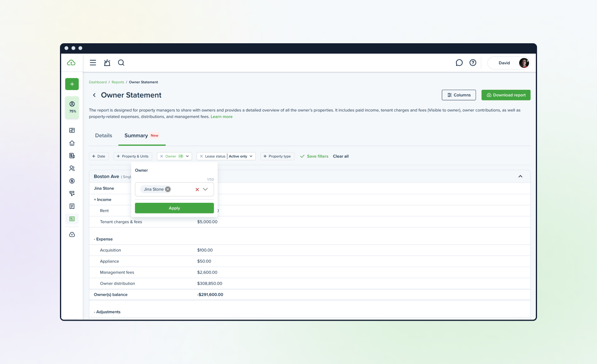Click the help question mark icon
The image size is (597, 364).
[473, 63]
